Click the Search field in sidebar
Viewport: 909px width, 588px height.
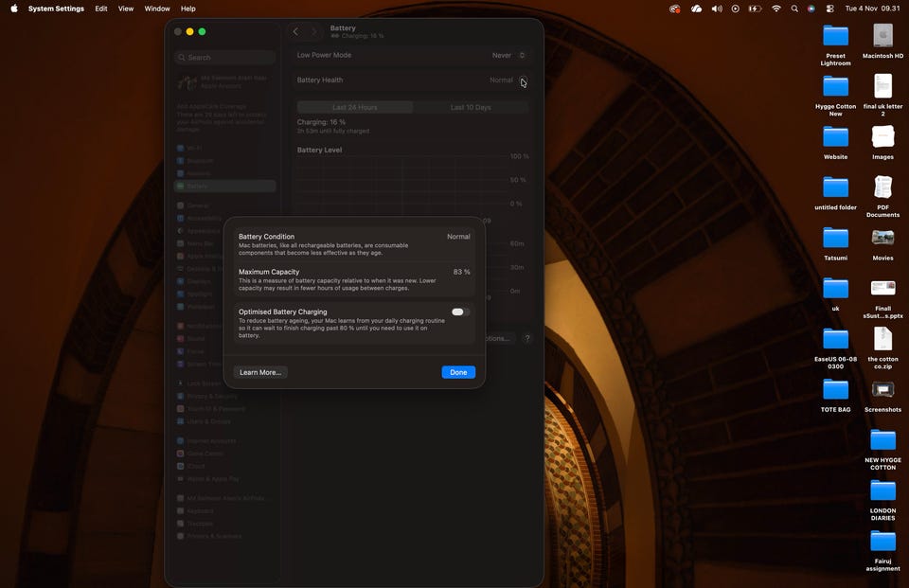pos(225,57)
